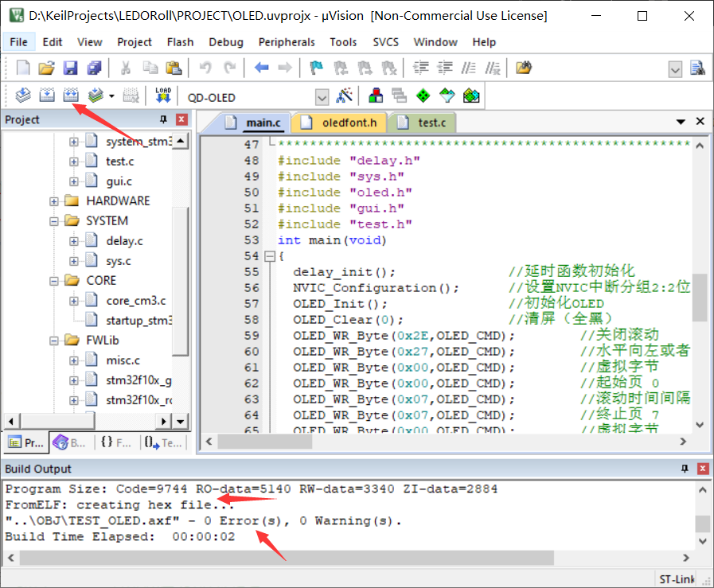Click the Rebuild all targets icon
714x588 pixels.
coord(71,95)
